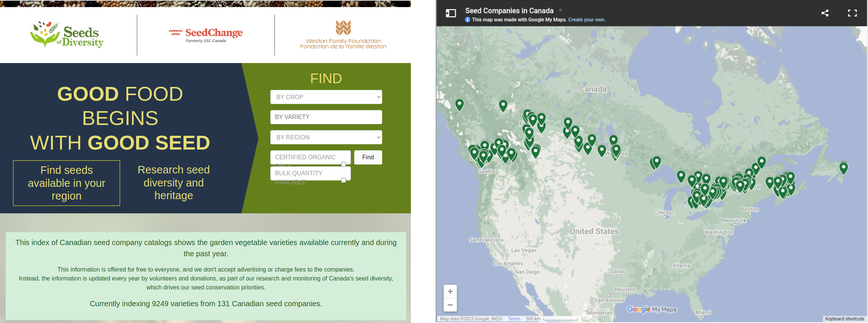Click the SeedChange logo

[x=206, y=35]
